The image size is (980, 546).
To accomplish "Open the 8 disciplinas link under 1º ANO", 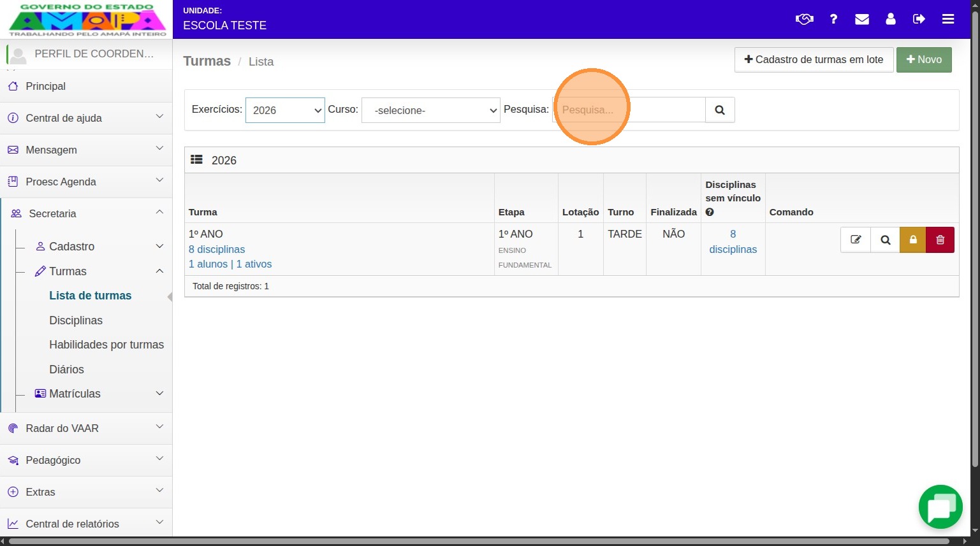I will click(x=217, y=249).
